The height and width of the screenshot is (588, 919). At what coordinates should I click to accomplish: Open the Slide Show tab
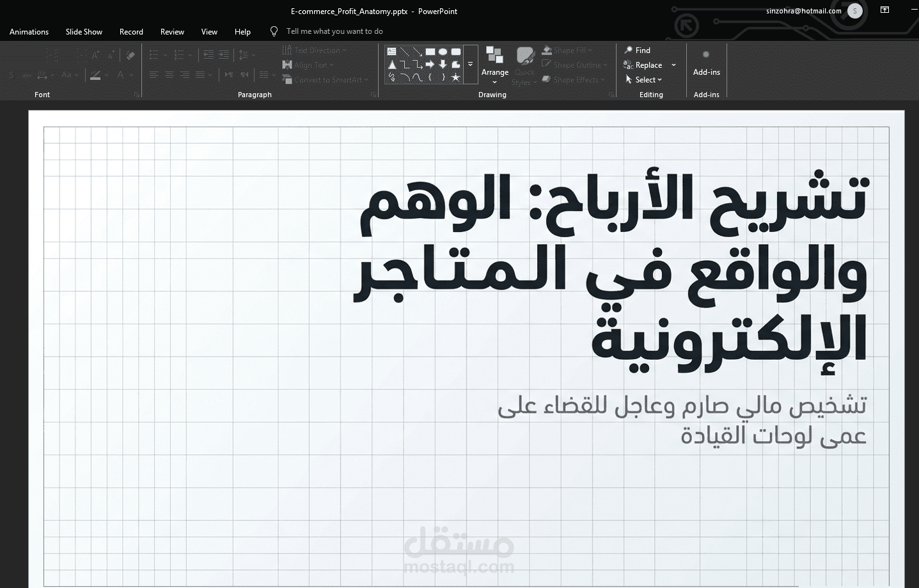[84, 31]
